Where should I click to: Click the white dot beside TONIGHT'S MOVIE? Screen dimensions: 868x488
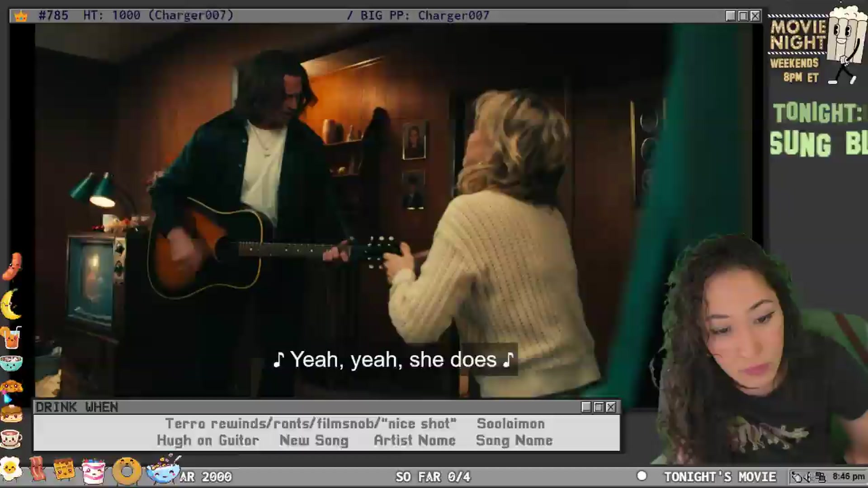point(642,476)
